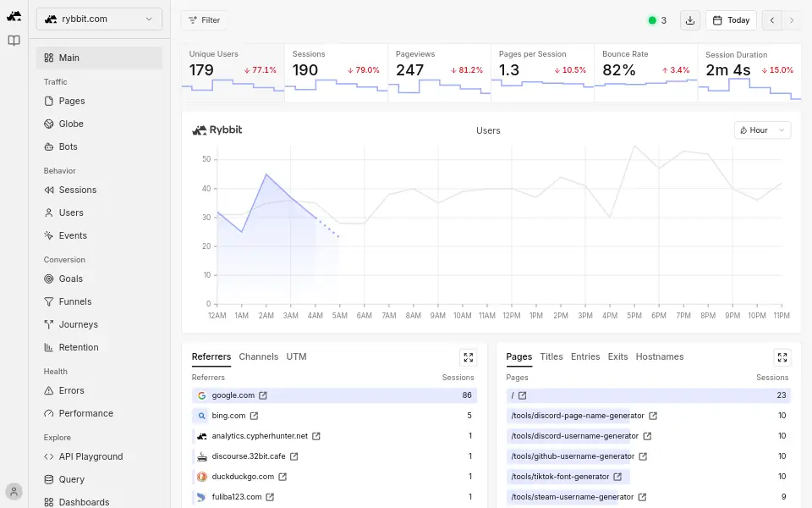Viewport: 812px width, 508px height.
Task: Switch to the Hostnames tab
Action: (x=659, y=356)
